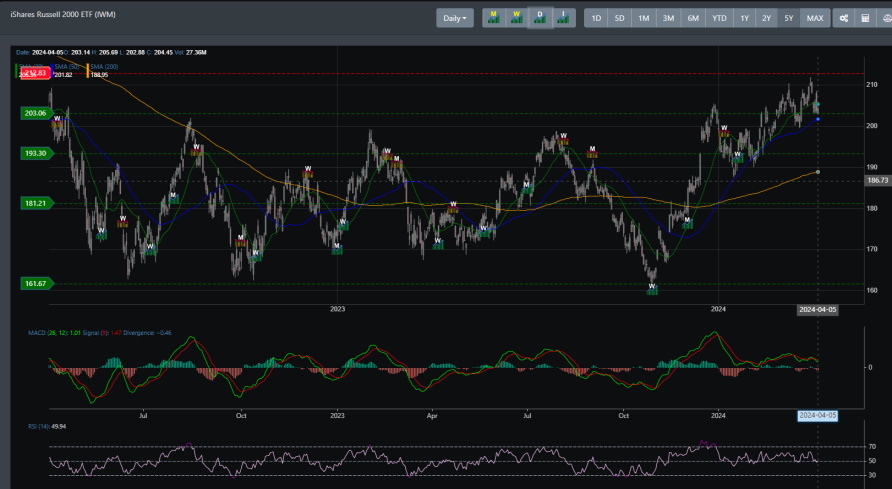Choose the 1M range button
Viewport: 892px width, 489px height.
pyautogui.click(x=643, y=18)
